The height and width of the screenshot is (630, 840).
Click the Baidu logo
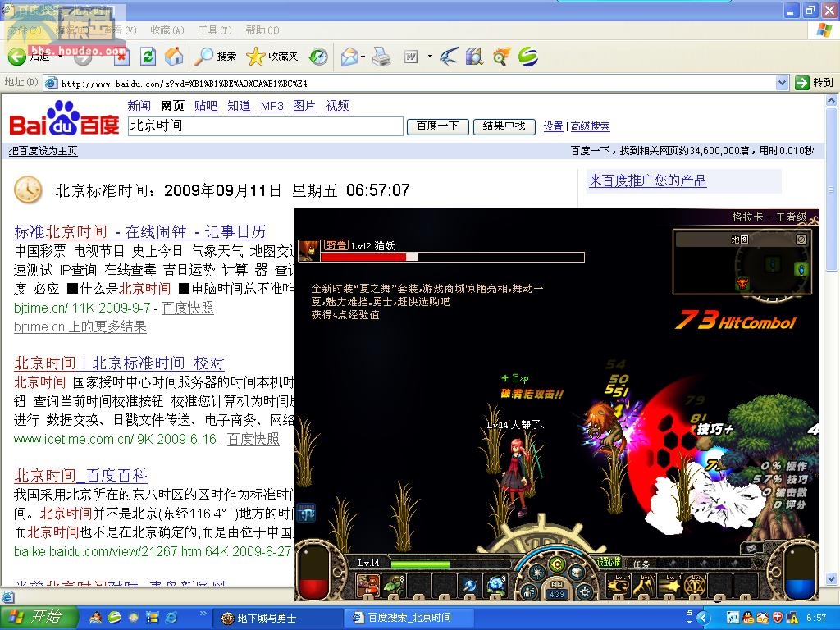click(x=64, y=119)
